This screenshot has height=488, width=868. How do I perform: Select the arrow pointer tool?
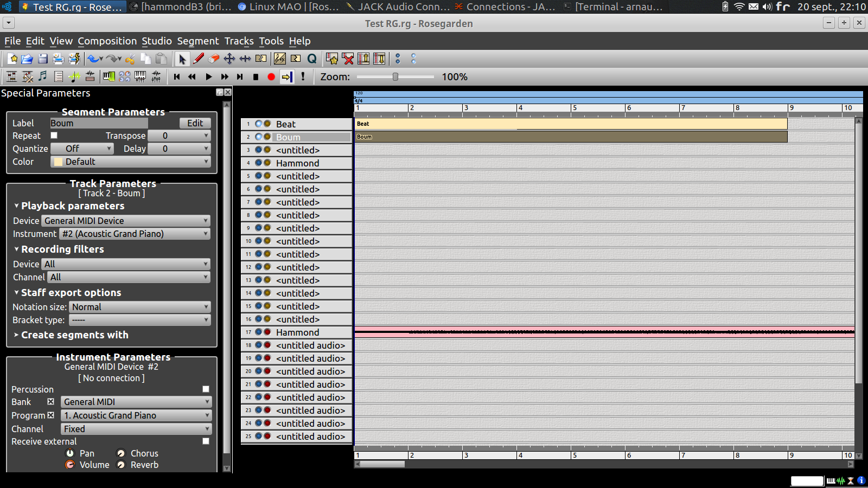point(182,59)
